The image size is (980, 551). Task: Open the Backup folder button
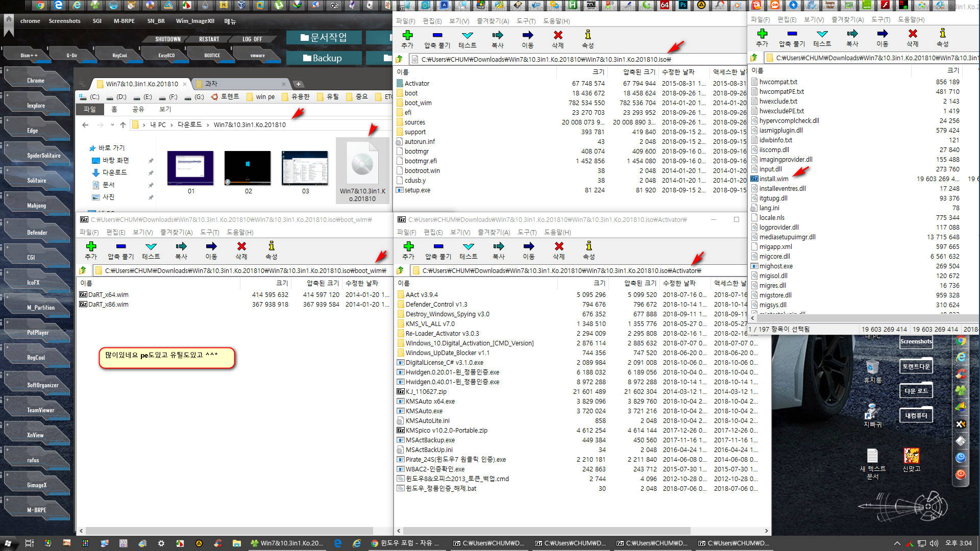(324, 58)
